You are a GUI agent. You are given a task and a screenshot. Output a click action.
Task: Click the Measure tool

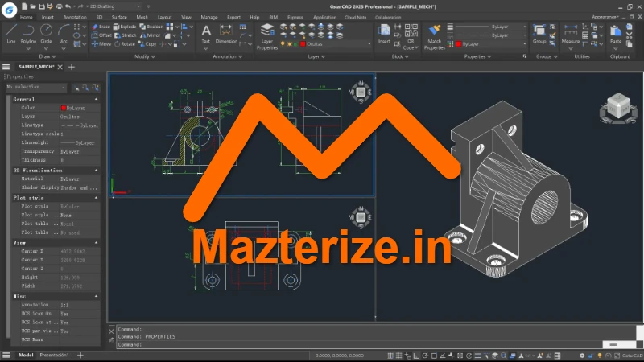pyautogui.click(x=571, y=34)
